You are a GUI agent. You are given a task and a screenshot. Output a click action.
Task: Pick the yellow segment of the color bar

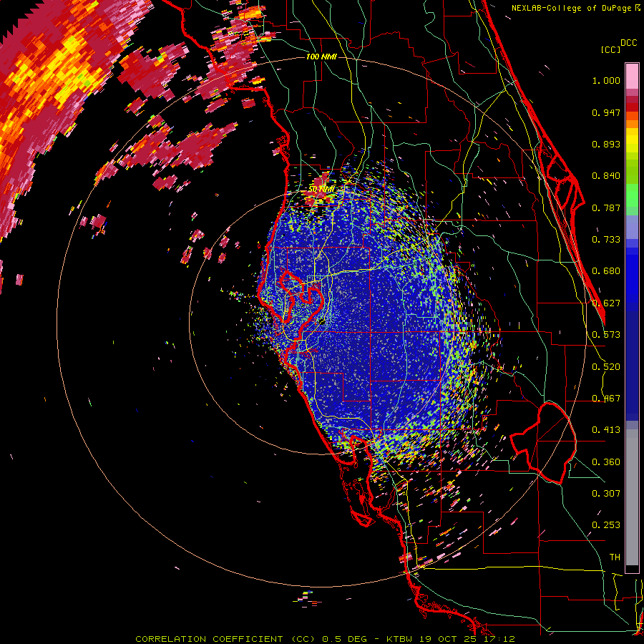(632, 140)
